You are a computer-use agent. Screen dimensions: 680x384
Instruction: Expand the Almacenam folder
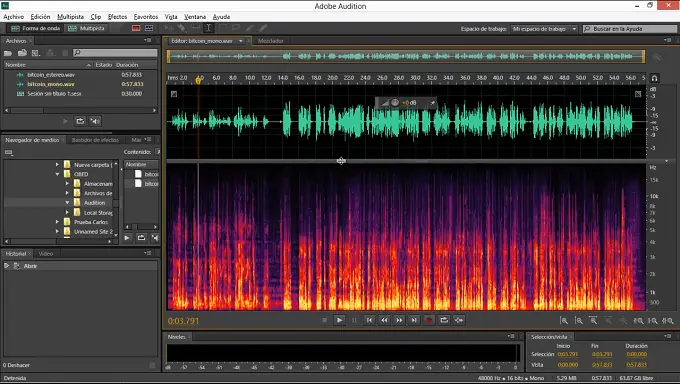(67, 184)
